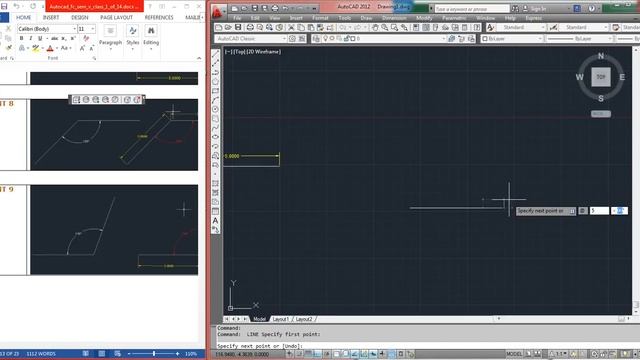Click the AutoCAD keyword search field
Viewport: 640px width, 360px height.
[x=472, y=9]
